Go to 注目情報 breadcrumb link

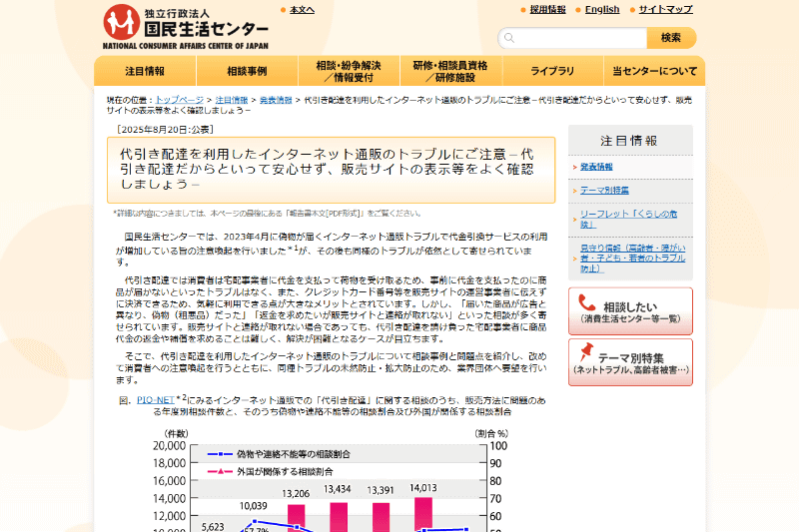pyautogui.click(x=232, y=100)
